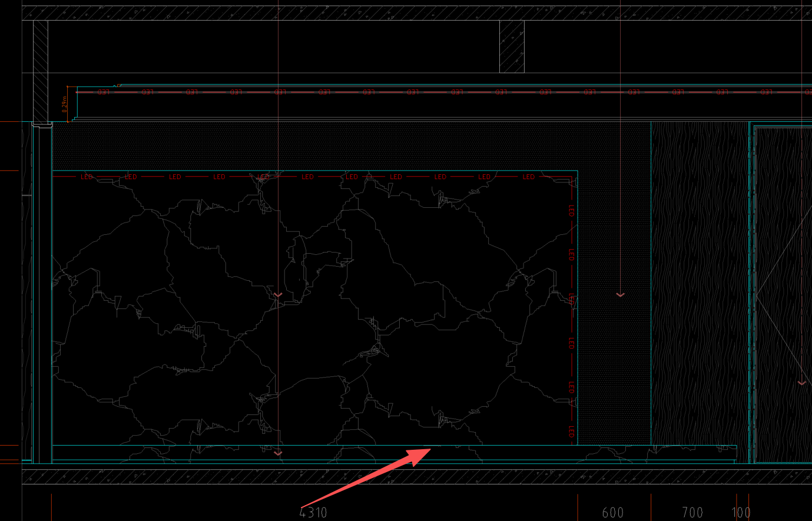Select the 600 dimension text

pos(613,512)
